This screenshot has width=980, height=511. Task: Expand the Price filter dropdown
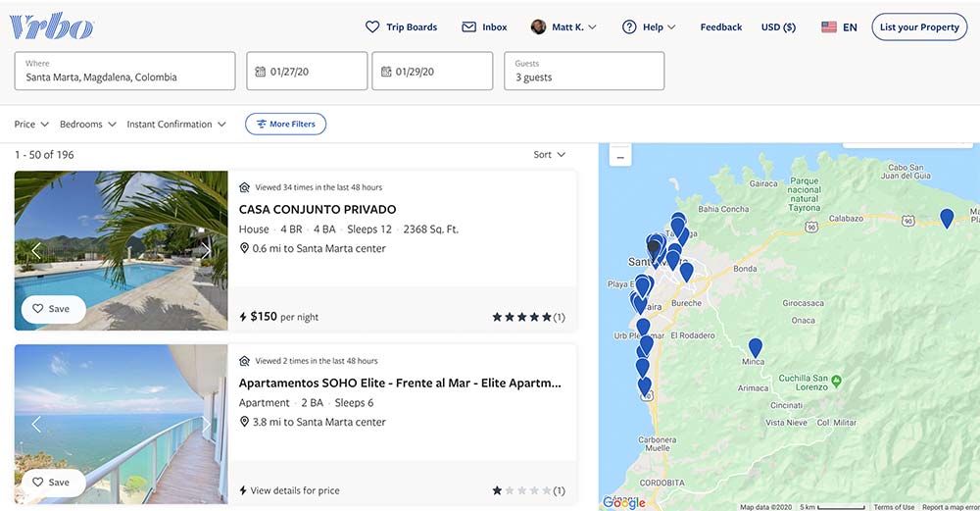(x=31, y=124)
